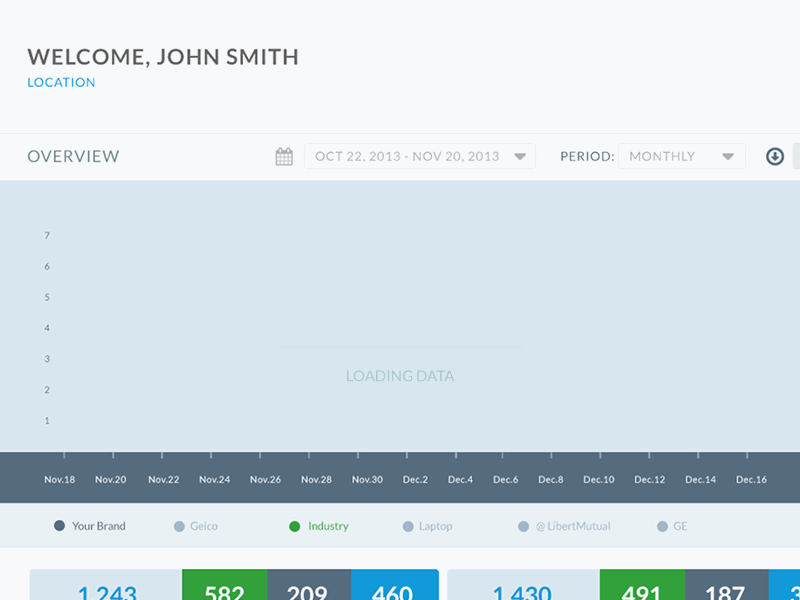
Task: Click the Monthly dropdown arrow
Action: (728, 157)
